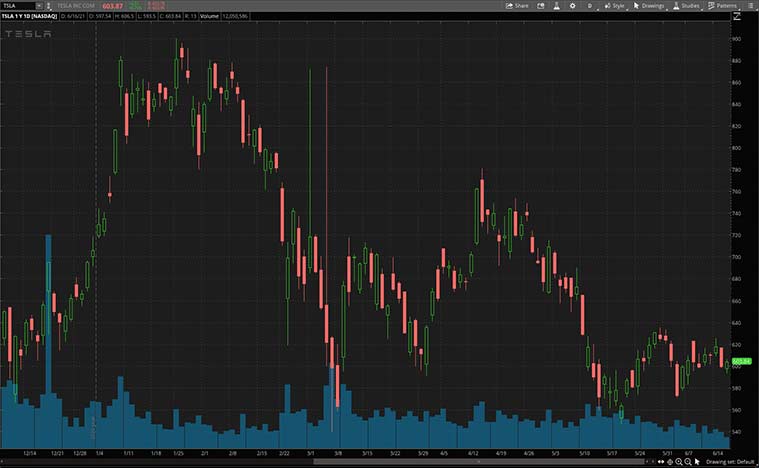Click the 12/14 date label on time axis

[30, 453]
